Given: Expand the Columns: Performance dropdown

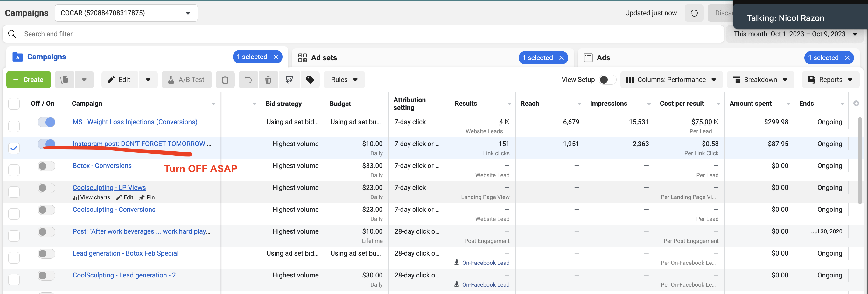Looking at the screenshot, I should pyautogui.click(x=671, y=80).
